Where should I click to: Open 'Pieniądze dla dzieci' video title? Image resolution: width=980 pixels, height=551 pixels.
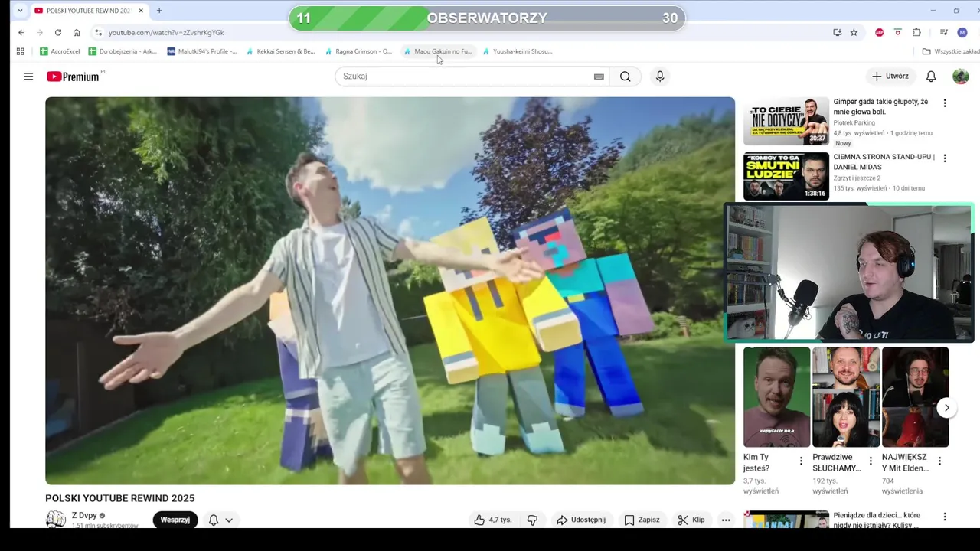[877, 520]
